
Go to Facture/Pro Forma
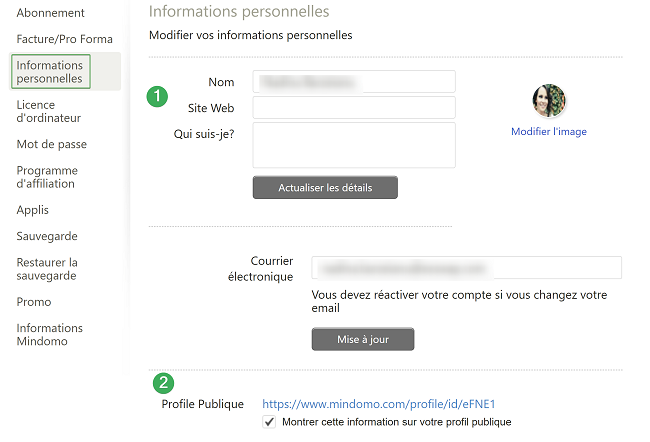pyautogui.click(x=64, y=39)
